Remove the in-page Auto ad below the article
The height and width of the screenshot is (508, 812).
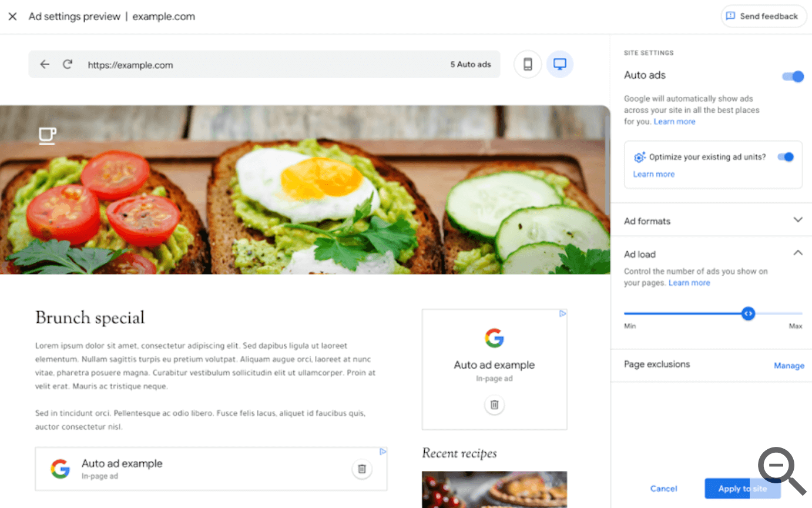pyautogui.click(x=362, y=469)
